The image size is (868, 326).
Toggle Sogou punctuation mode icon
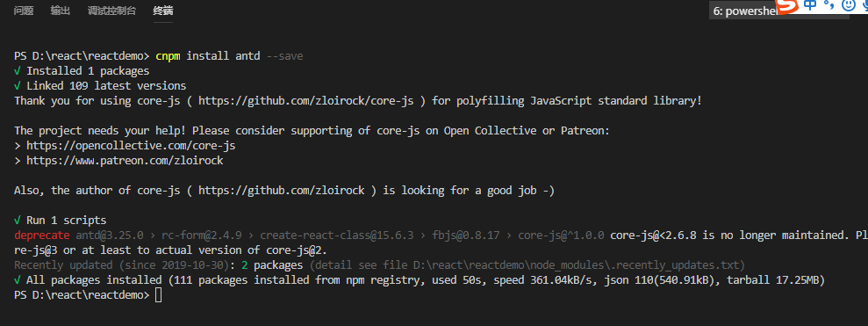coord(829,5)
